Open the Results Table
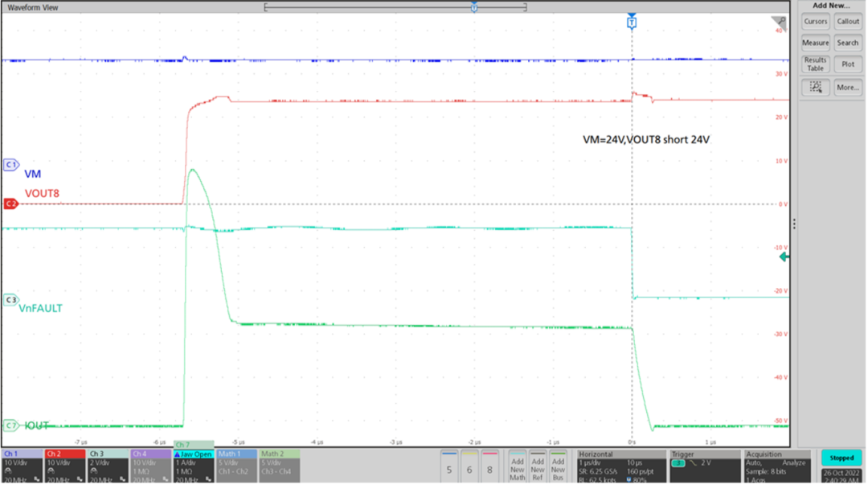The height and width of the screenshot is (485, 868). coord(815,64)
